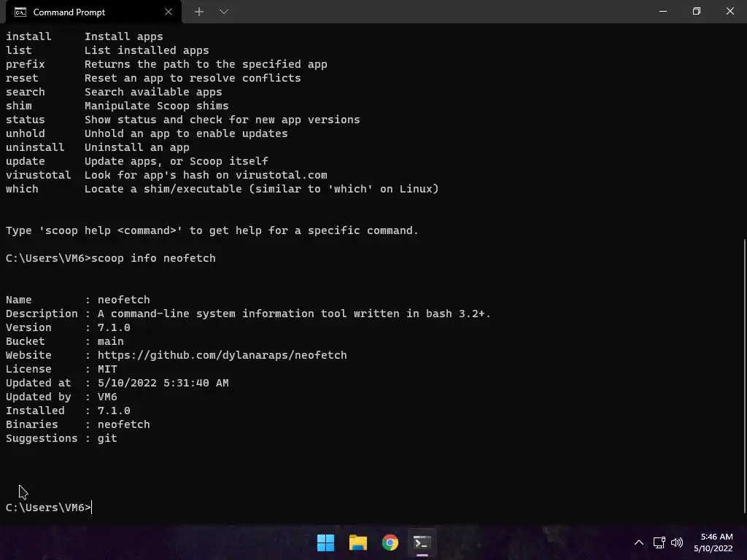The image size is (747, 560).
Task: Open a new terminal tab
Action: coord(199,12)
